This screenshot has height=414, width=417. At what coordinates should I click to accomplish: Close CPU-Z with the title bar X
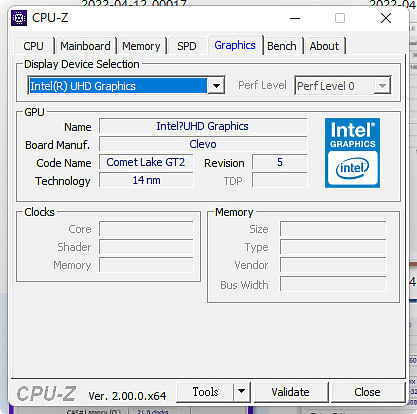click(x=386, y=18)
